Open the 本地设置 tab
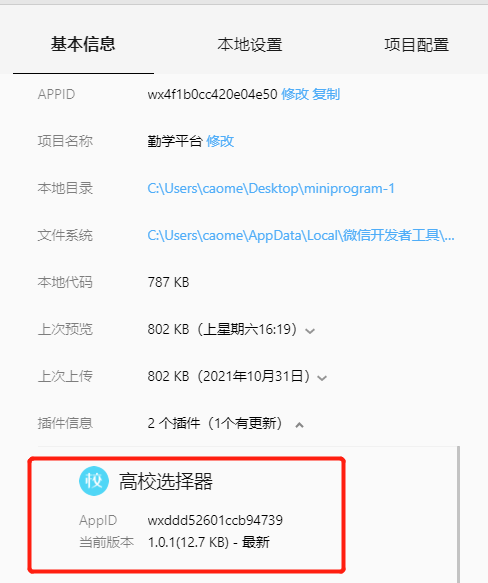 pos(250,45)
